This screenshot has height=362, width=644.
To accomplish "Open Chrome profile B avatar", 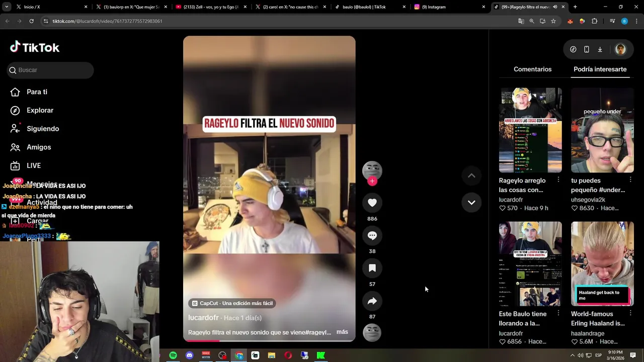I will tap(624, 21).
